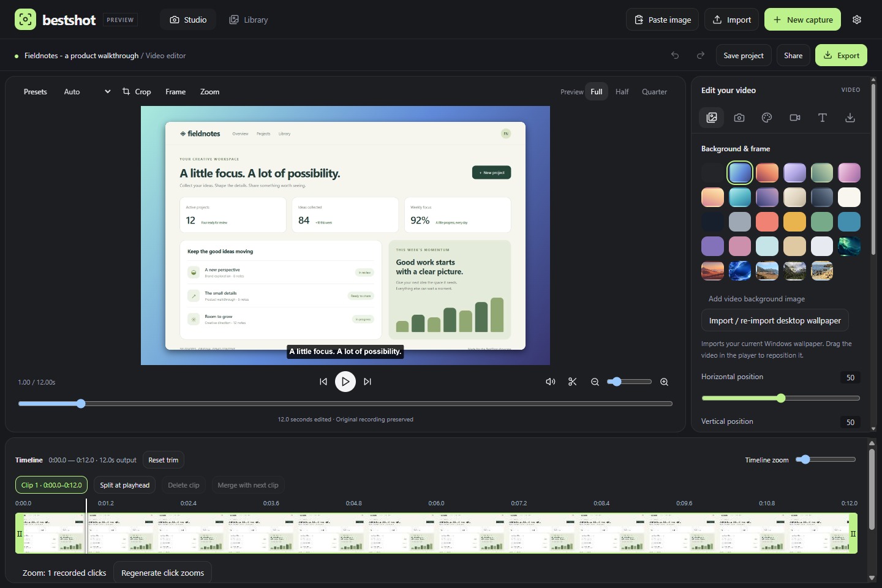Image resolution: width=882 pixels, height=588 pixels.
Task: Open the color palette tab icon
Action: (767, 118)
